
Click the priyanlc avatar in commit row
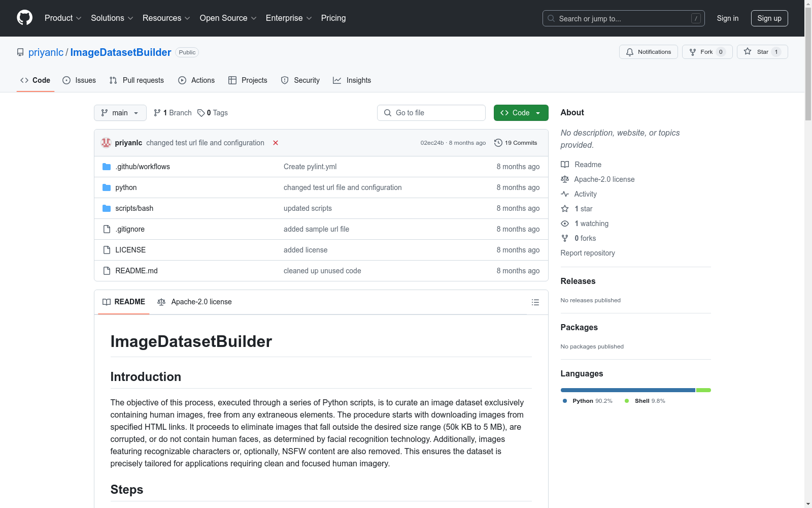click(106, 143)
